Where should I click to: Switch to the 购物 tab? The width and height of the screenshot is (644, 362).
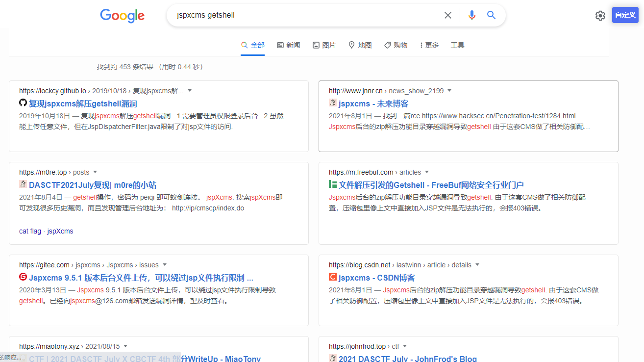(x=396, y=45)
